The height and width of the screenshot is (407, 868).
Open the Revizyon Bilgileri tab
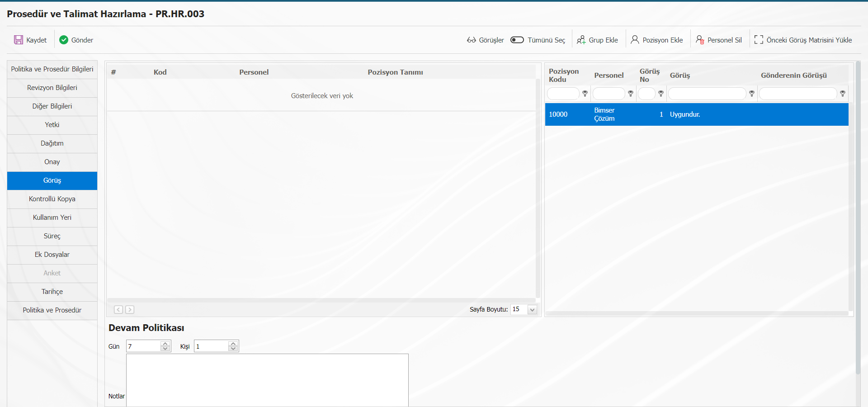[x=52, y=88]
